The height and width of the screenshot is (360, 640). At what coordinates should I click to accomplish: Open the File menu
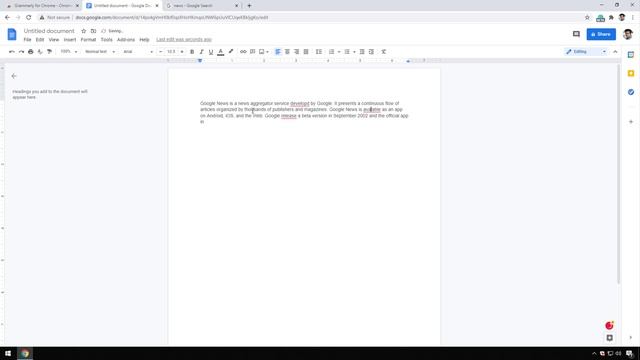(x=27, y=40)
